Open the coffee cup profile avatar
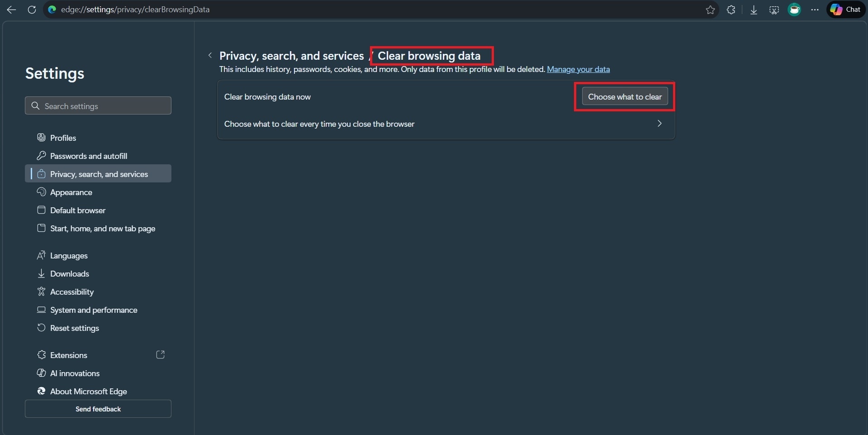This screenshot has height=435, width=868. [794, 10]
